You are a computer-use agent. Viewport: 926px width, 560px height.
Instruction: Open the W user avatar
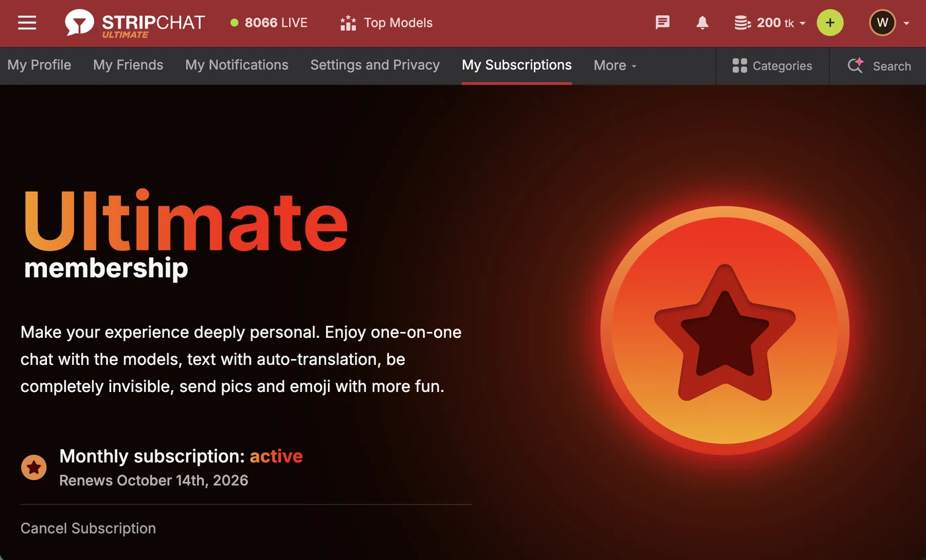point(882,22)
